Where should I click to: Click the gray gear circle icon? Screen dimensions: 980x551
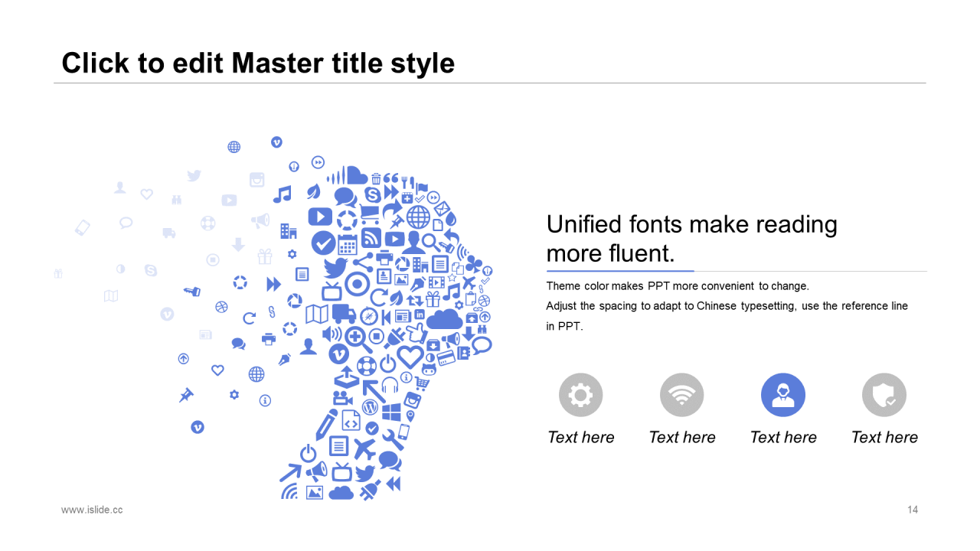point(580,395)
